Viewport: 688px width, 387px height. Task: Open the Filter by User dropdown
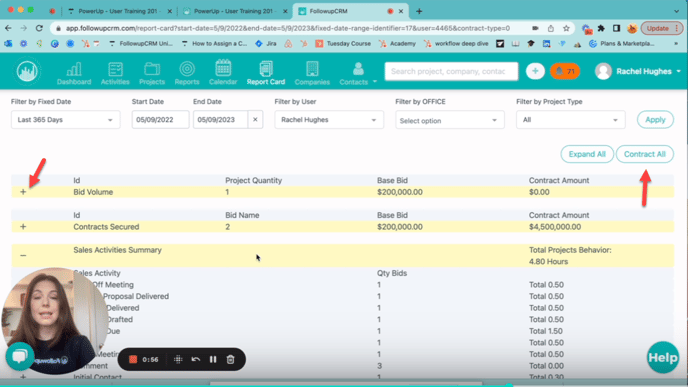coord(329,119)
